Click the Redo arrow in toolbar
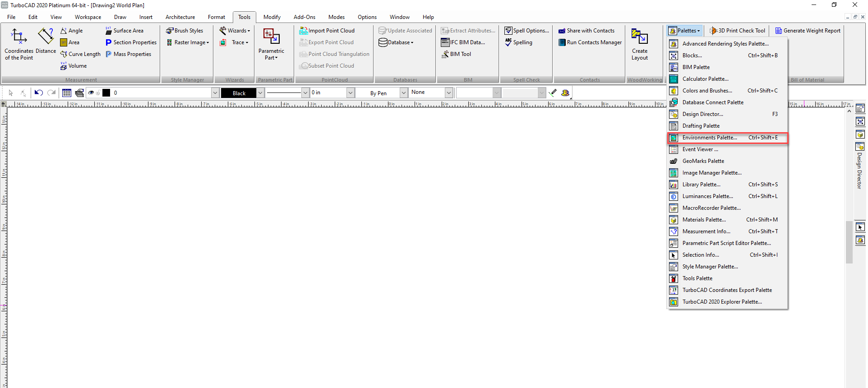Screen dimensions: 868x388 pos(51,93)
